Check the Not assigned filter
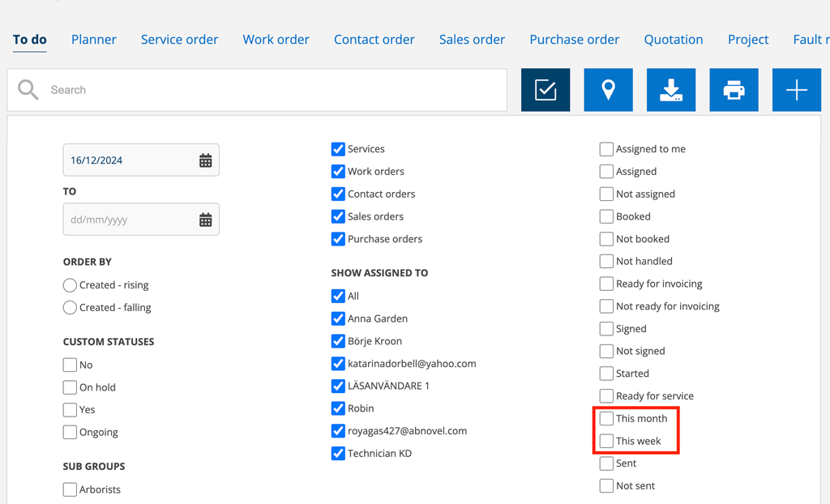830x504 pixels. pyautogui.click(x=606, y=194)
